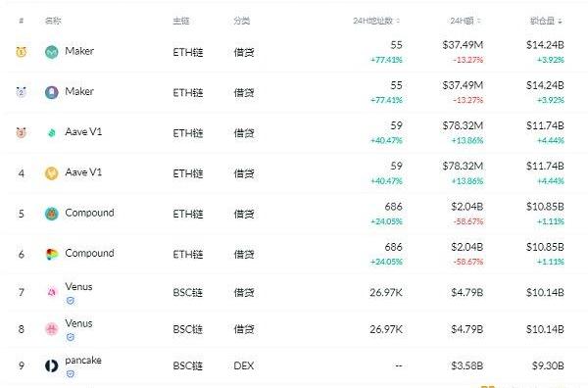This screenshot has width=588, height=388.
Task: Click the silver second-place medal icon
Action: (21, 92)
